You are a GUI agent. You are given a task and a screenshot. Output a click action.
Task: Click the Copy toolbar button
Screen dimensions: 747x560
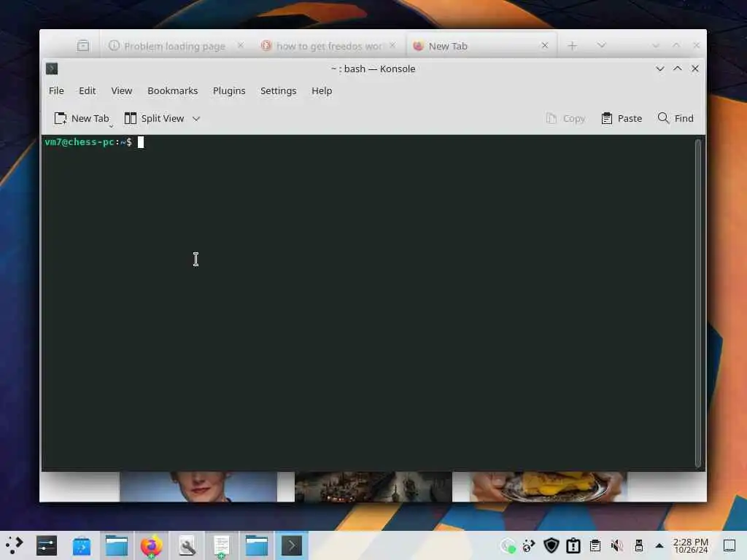(565, 118)
